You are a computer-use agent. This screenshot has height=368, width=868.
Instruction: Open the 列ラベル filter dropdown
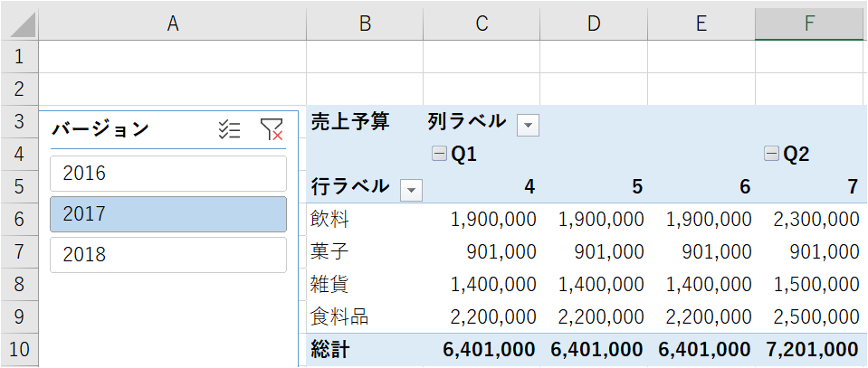click(528, 125)
